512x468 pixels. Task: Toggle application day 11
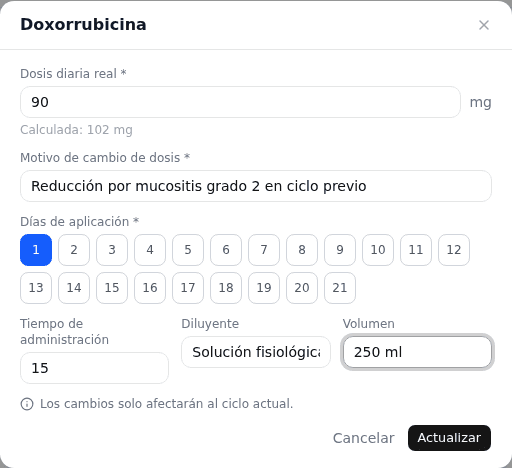pos(416,250)
